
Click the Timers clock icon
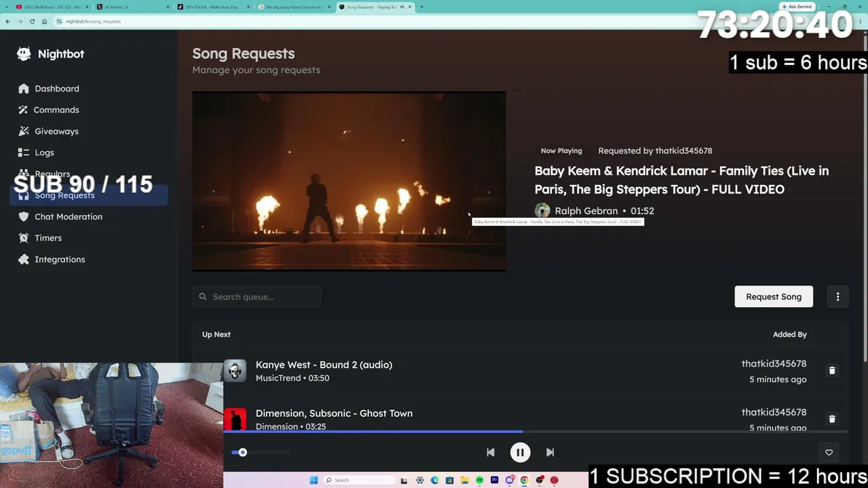24,238
